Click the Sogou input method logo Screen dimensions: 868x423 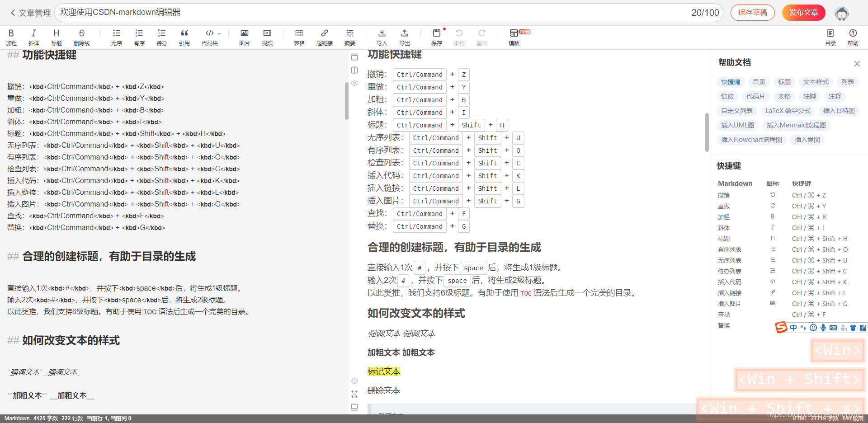(781, 327)
